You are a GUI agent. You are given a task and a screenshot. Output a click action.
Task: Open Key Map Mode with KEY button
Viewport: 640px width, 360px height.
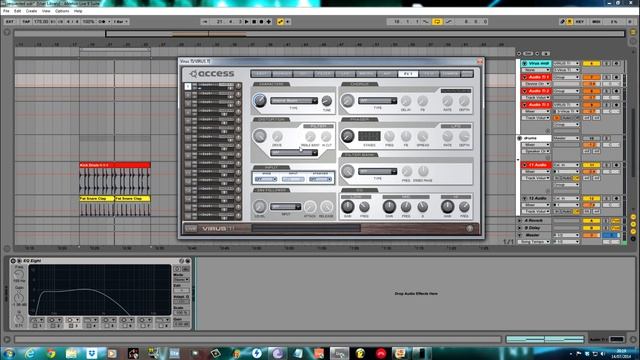pyautogui.click(x=579, y=22)
